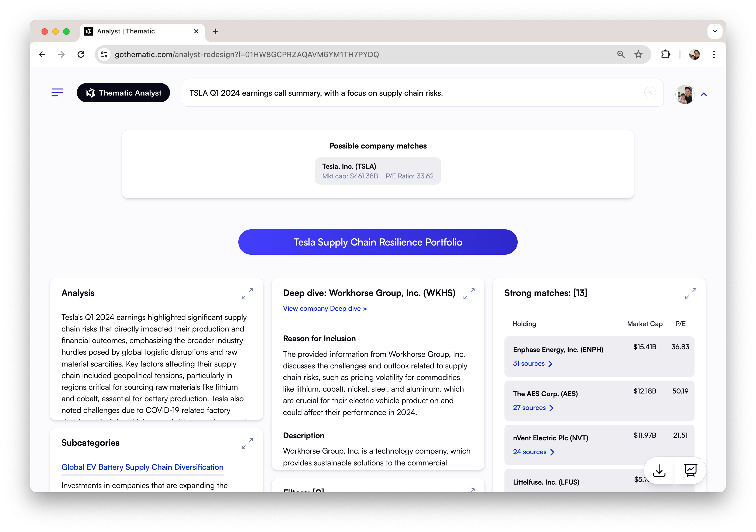Collapse the user profile chevron menu
756x532 pixels.
click(x=704, y=95)
